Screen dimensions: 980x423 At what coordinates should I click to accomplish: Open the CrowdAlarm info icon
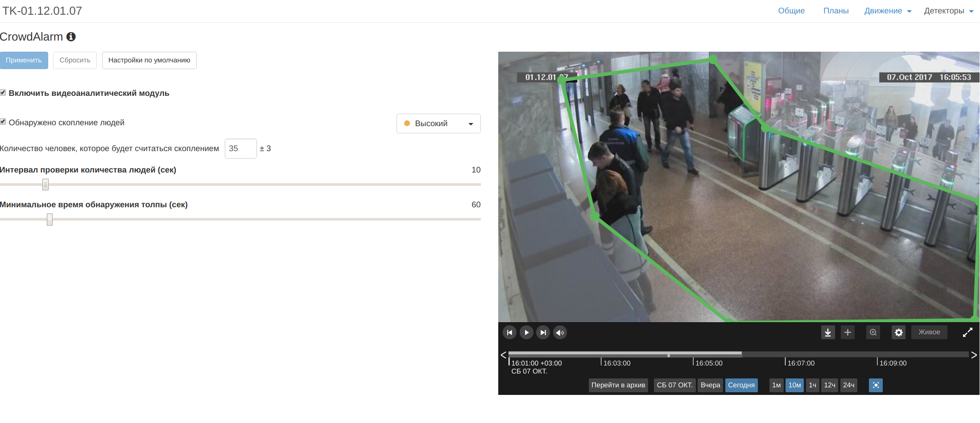71,37
